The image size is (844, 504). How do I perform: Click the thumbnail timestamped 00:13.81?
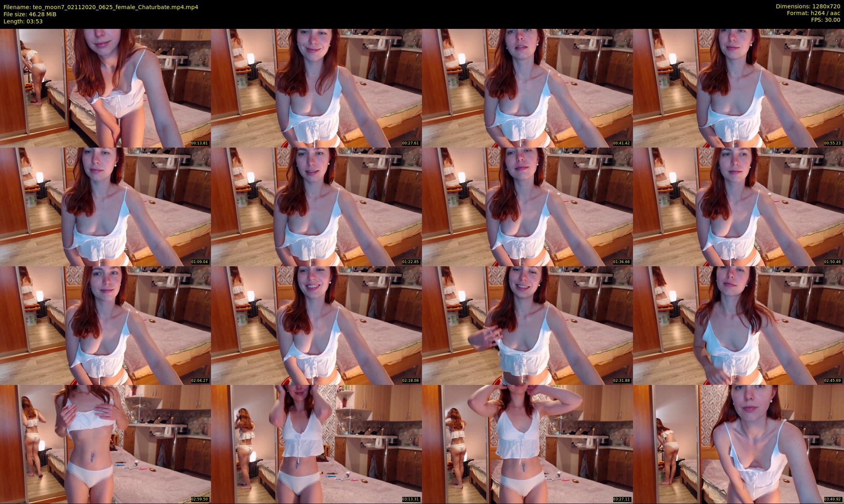105,88
